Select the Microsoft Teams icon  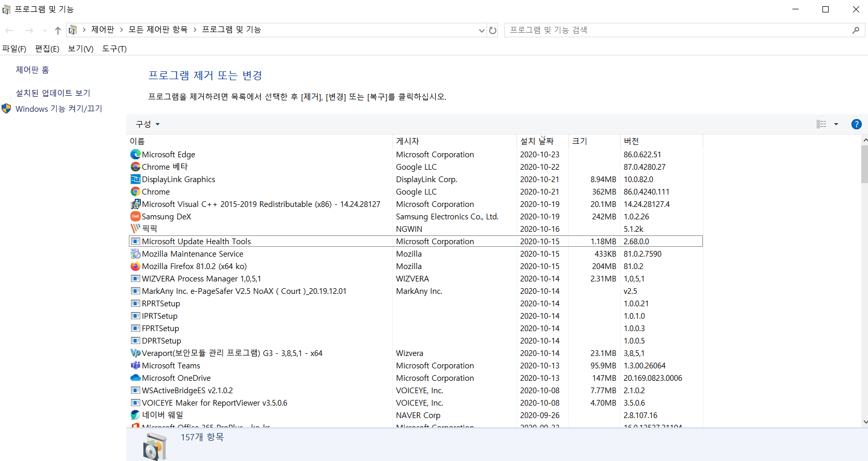click(136, 365)
